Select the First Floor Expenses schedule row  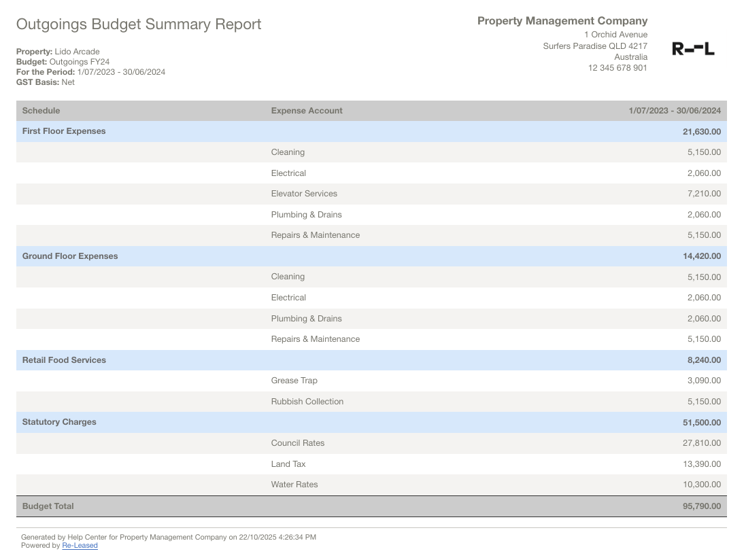64,131
